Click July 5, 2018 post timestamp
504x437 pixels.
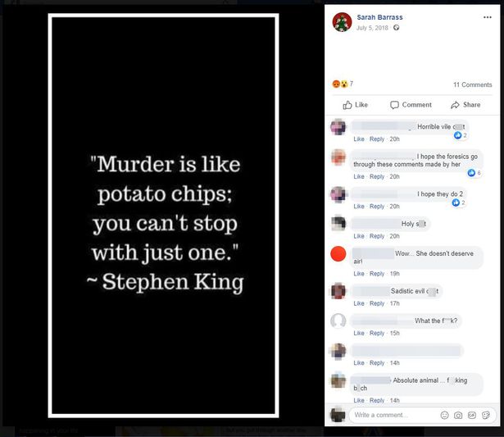(372, 28)
